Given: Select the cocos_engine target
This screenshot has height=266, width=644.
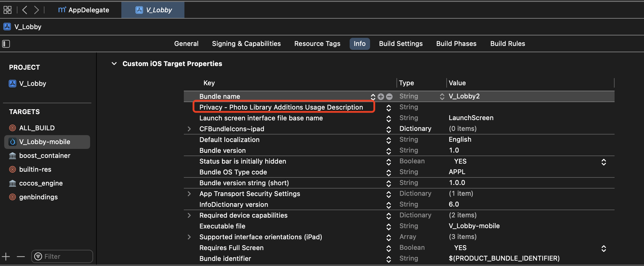Looking at the screenshot, I should coord(41,183).
